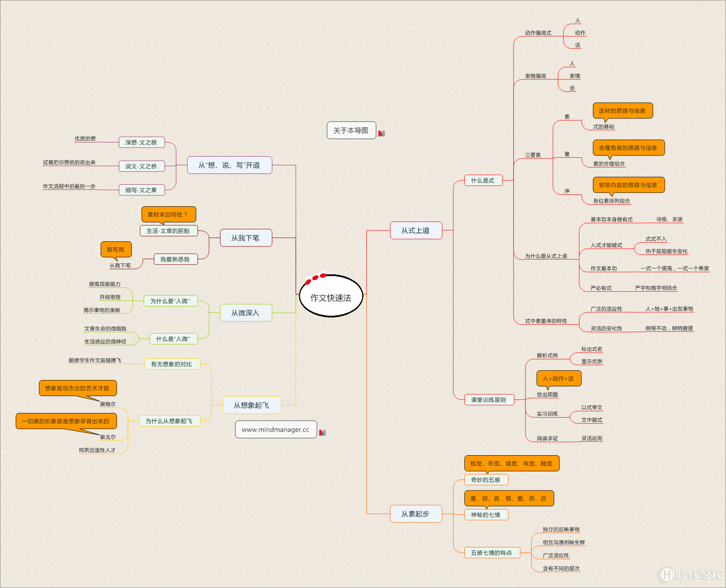
Task: Click the text 素的合理组合
Action: 609,164
